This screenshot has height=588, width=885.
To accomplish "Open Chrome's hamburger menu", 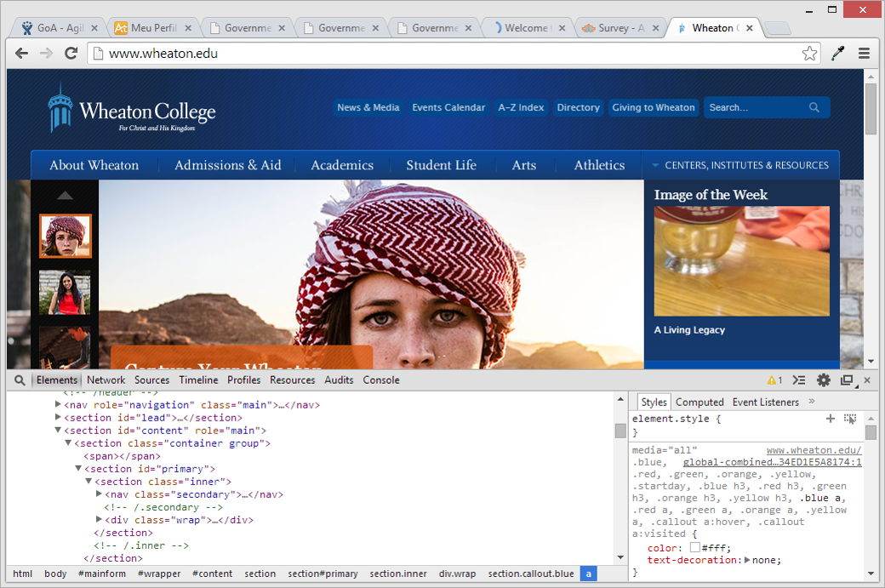I will [864, 53].
